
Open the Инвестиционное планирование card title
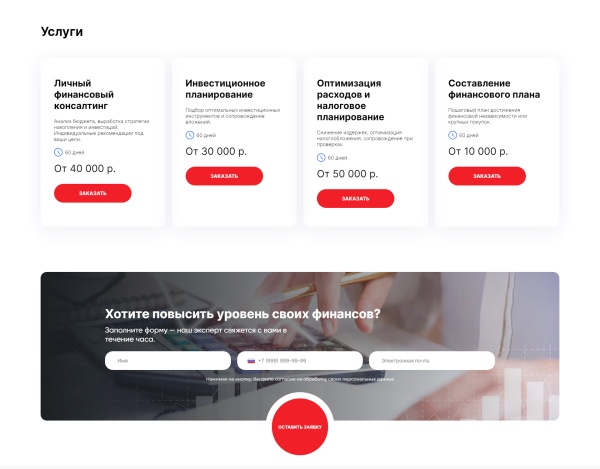pos(225,89)
